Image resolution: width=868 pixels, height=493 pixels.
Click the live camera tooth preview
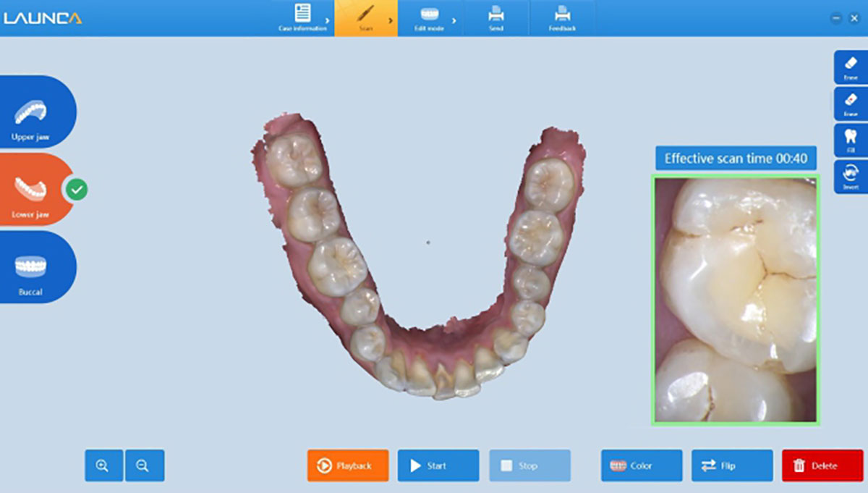(735, 299)
